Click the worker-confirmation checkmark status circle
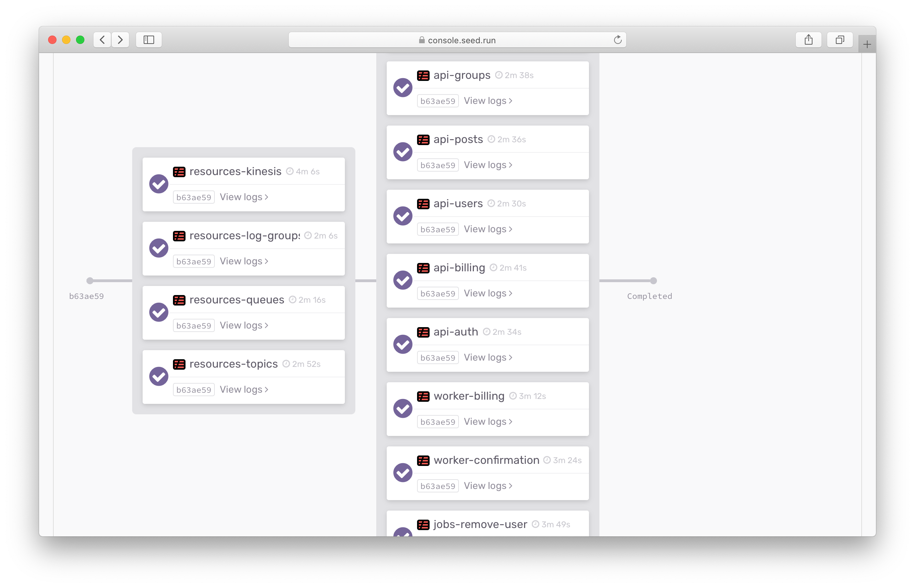The image size is (915, 588). click(x=403, y=473)
